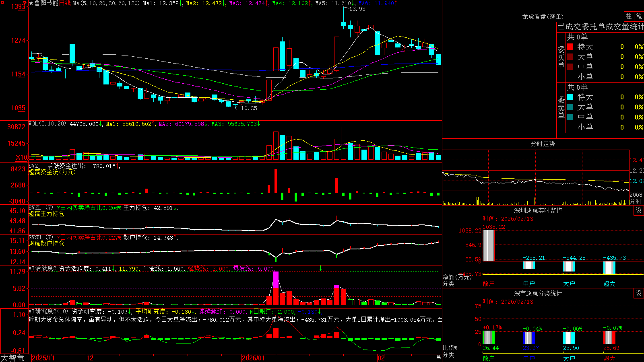The height and width of the screenshot is (362, 644).
Task: Click the green arrow marker in AI活跃度 panel
Action: (x=321, y=268)
